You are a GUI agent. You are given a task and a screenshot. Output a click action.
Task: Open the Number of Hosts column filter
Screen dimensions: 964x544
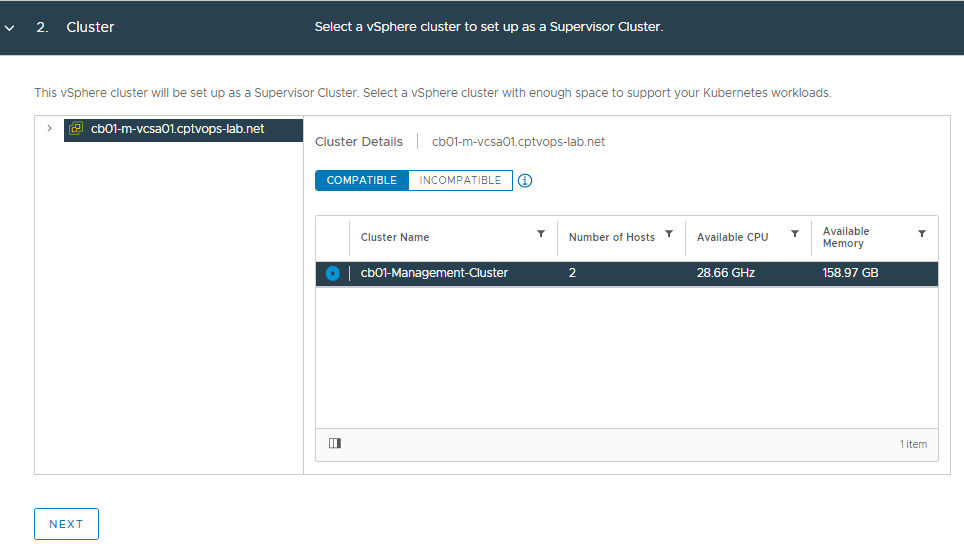[669, 234]
